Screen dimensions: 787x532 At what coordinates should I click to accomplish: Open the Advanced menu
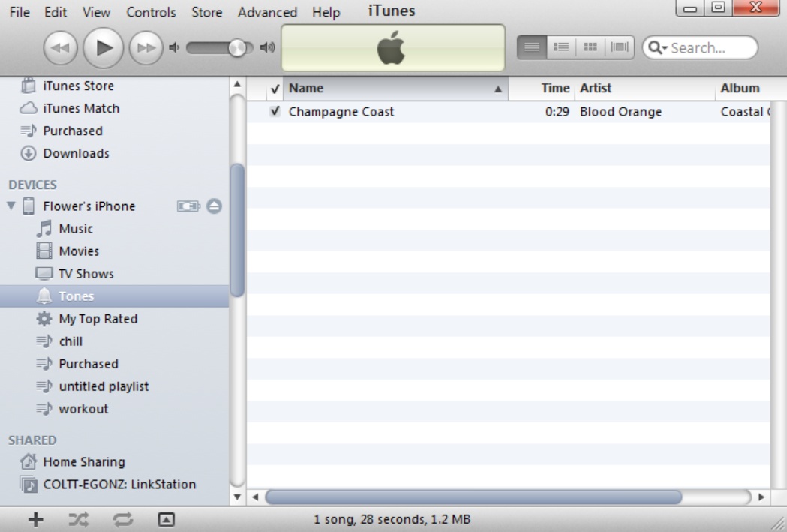pyautogui.click(x=267, y=12)
